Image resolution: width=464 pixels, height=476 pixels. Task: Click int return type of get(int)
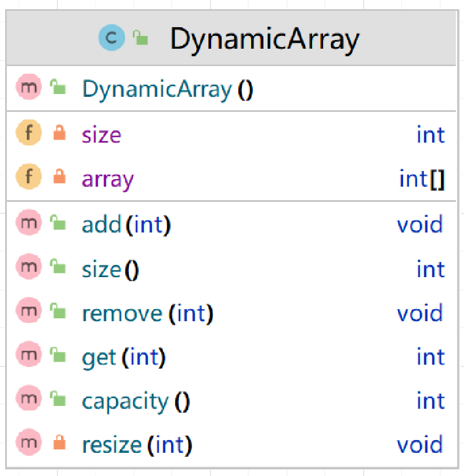(430, 357)
